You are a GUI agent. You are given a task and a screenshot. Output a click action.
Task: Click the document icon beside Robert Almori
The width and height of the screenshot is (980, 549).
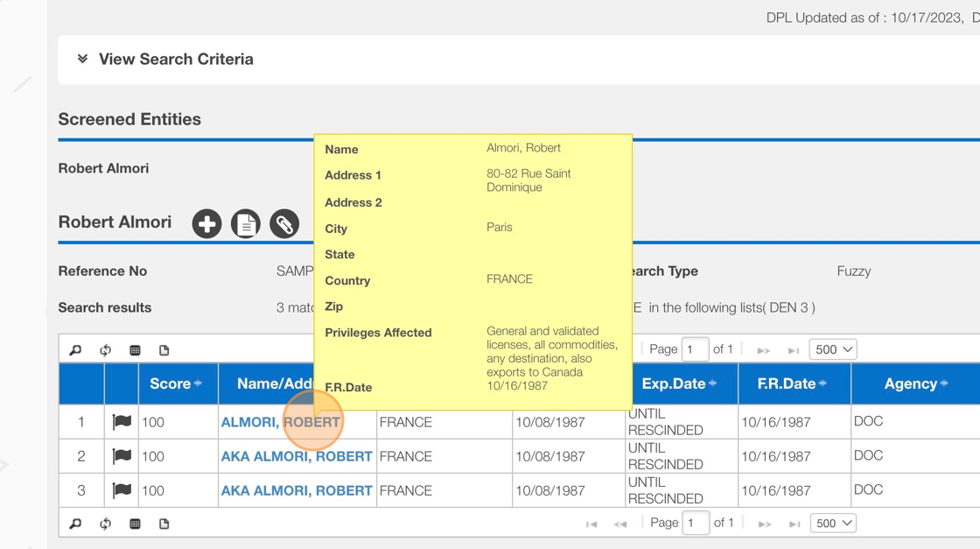[x=246, y=224]
